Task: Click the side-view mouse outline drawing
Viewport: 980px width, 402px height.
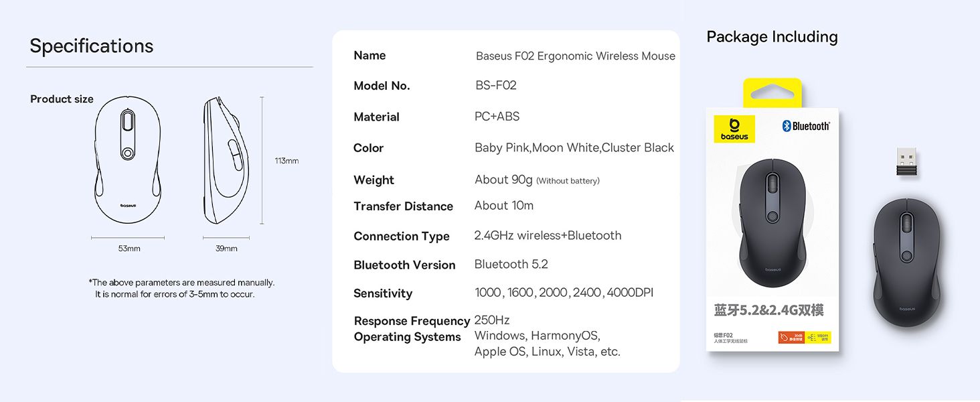Action: [x=226, y=161]
